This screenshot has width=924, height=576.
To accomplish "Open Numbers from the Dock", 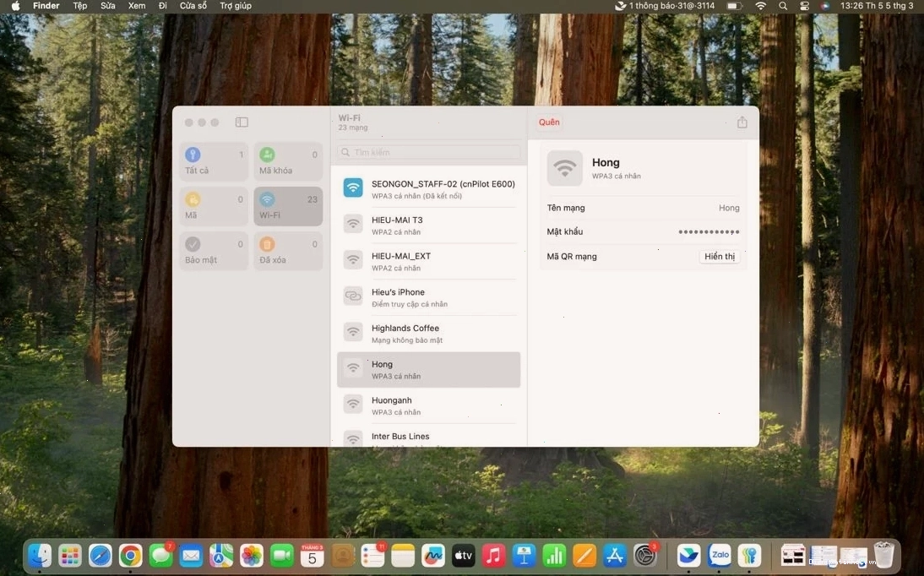I will [555, 556].
